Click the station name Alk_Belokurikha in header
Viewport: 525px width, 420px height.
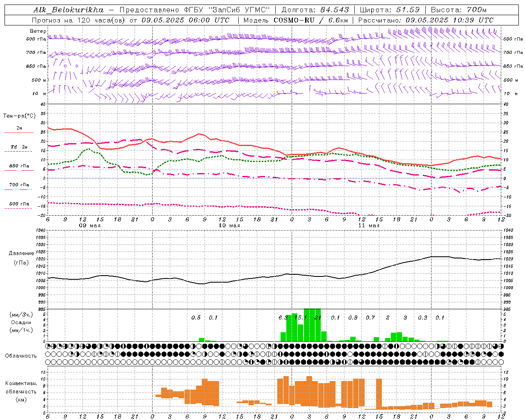click(68, 10)
